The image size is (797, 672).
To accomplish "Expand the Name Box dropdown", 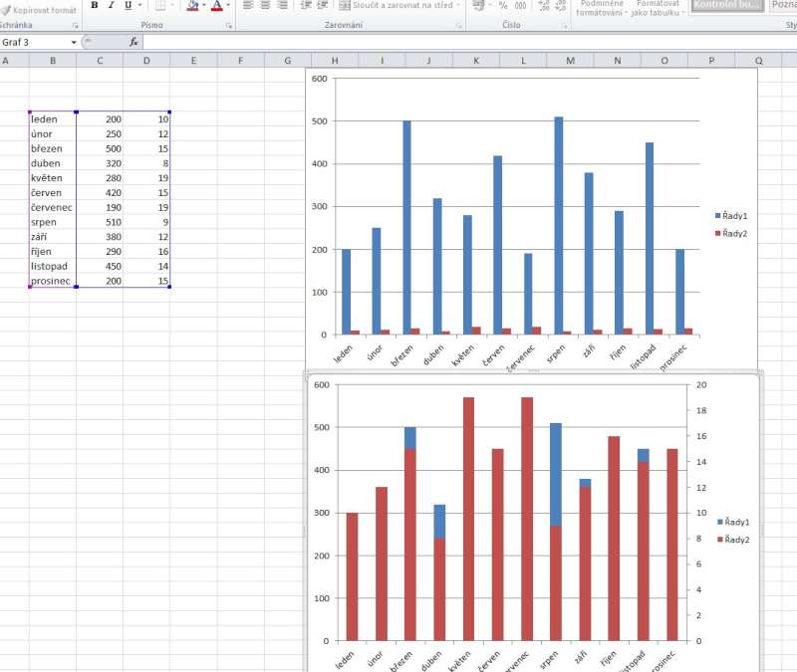I will [x=74, y=42].
